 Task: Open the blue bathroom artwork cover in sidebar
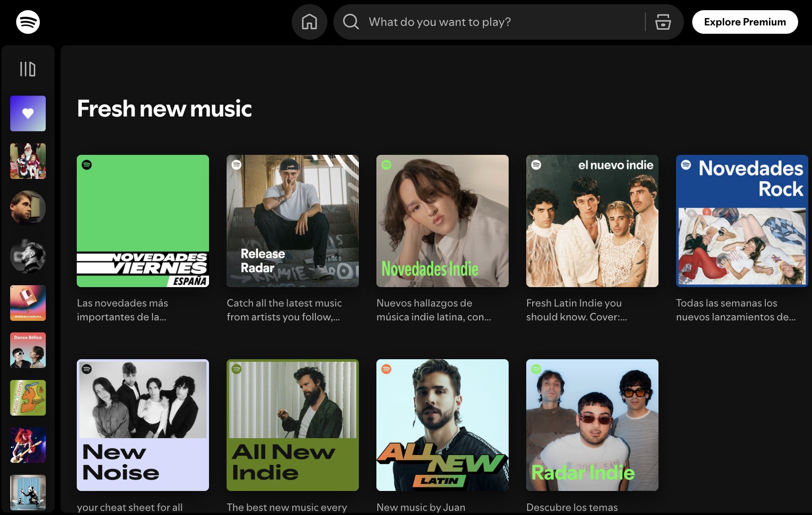[28, 492]
